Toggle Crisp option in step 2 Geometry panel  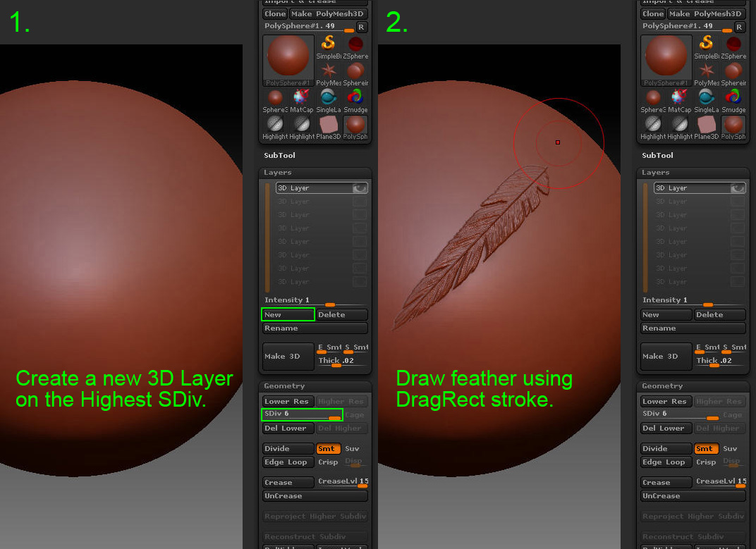coord(707,462)
